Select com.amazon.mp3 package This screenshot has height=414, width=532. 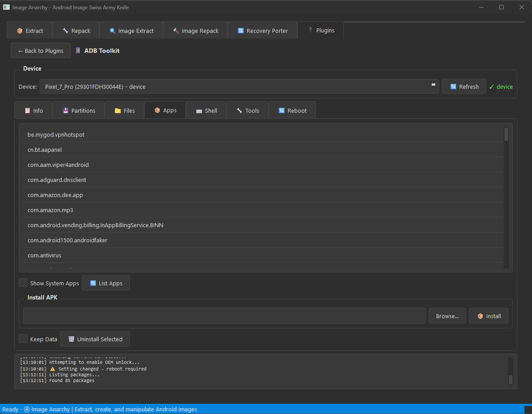click(x=263, y=210)
